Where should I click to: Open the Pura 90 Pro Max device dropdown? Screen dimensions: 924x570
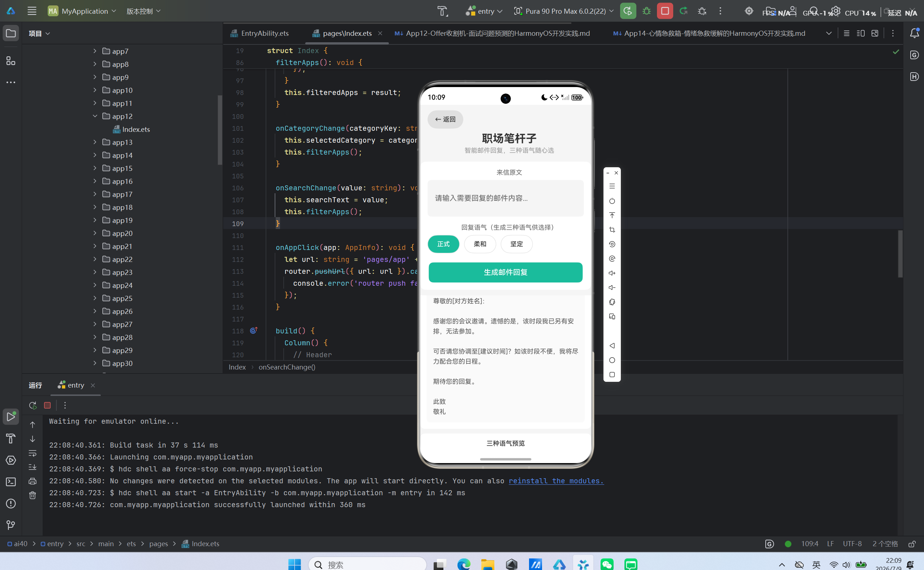pyautogui.click(x=564, y=11)
